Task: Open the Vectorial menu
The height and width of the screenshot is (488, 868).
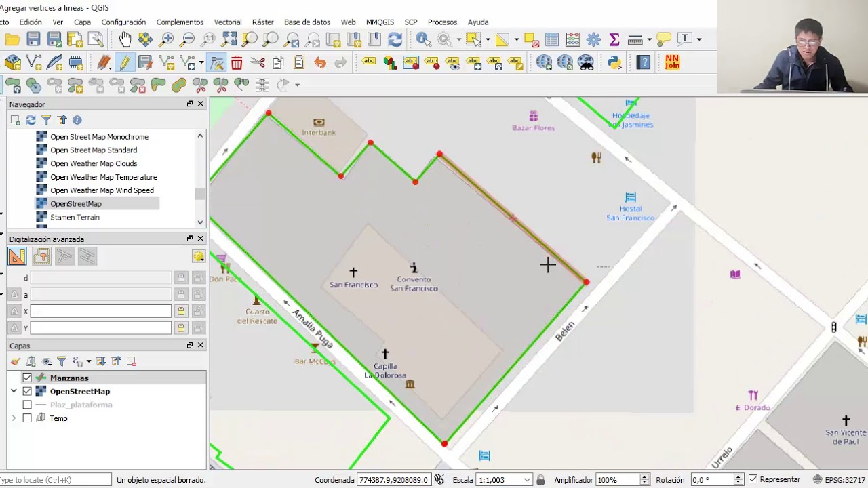Action: 228,22
